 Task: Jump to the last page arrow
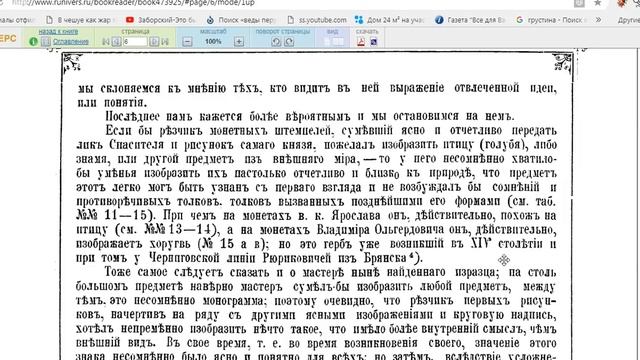click(x=165, y=41)
